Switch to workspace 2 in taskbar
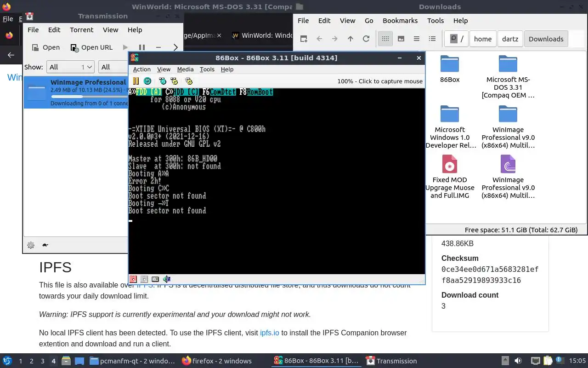Screen dimensions: 588x368 31,361
